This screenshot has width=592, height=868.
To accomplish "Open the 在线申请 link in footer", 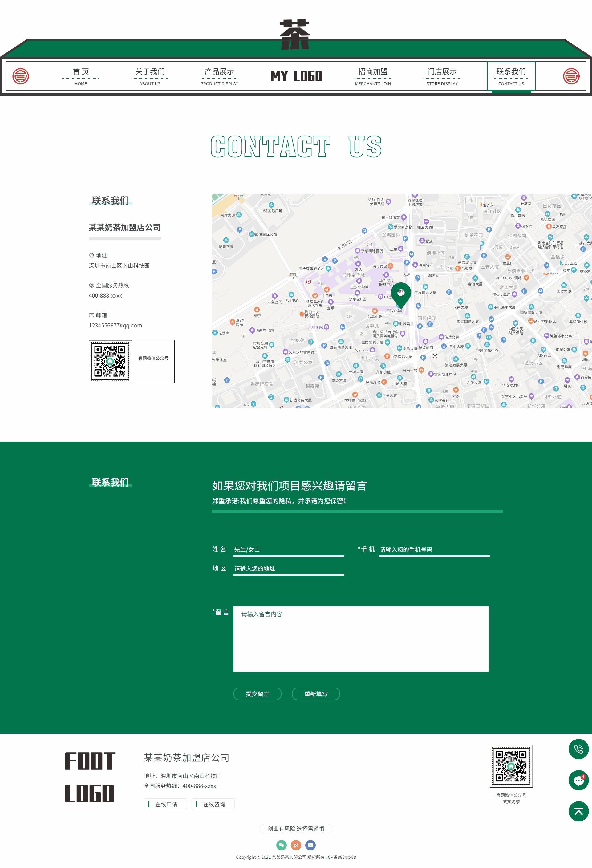I will coord(165,804).
